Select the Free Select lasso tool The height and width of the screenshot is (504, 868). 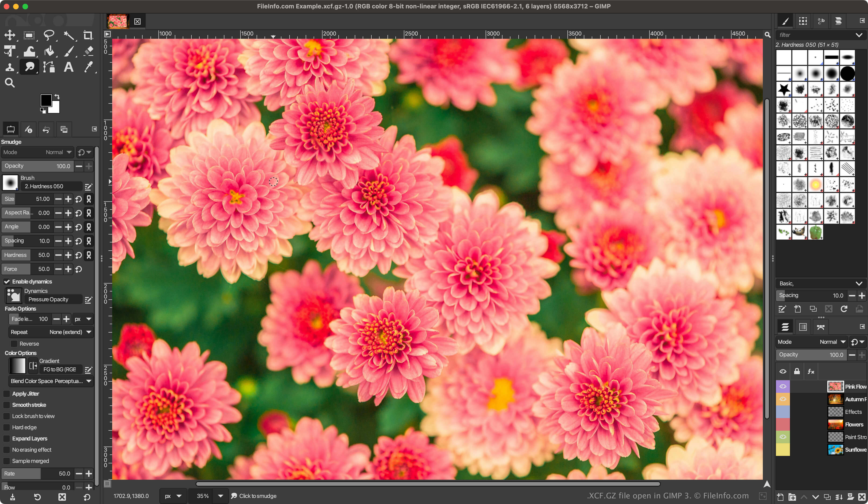[49, 35]
